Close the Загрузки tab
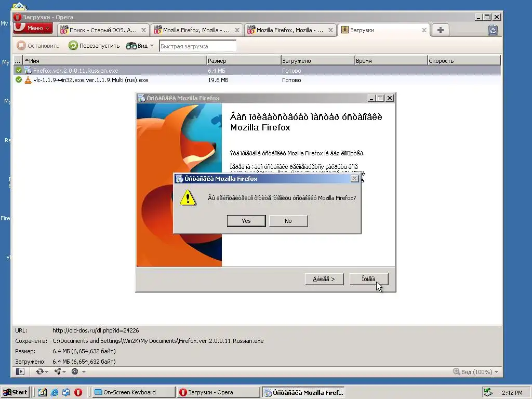Screen dimensions: 532x399 point(424,30)
